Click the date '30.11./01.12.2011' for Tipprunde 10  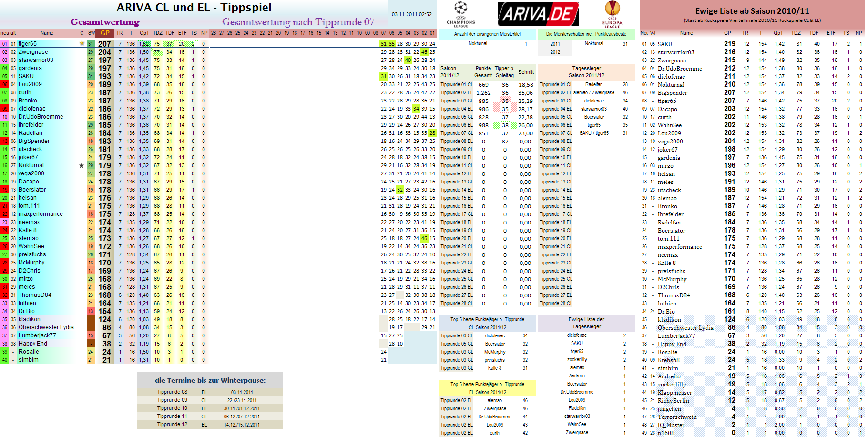242,408
